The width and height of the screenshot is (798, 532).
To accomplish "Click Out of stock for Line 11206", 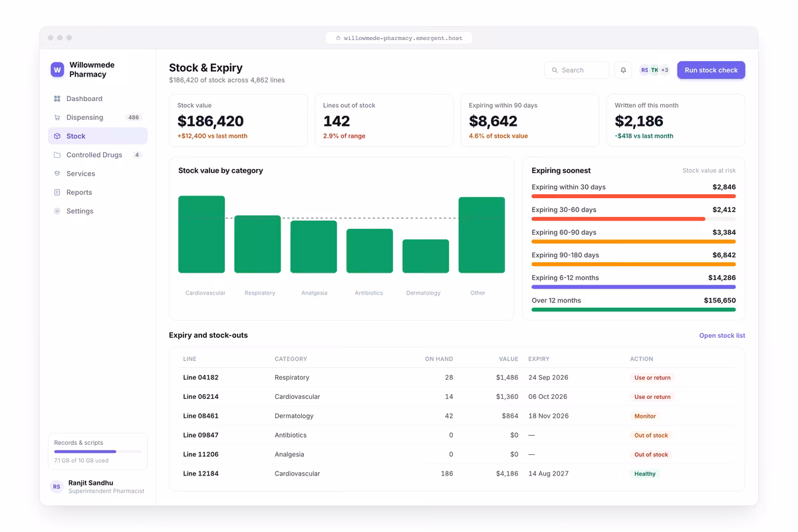I will pos(650,455).
